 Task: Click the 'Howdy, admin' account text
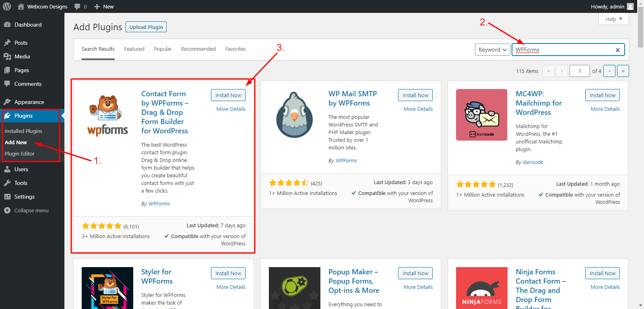pos(607,6)
